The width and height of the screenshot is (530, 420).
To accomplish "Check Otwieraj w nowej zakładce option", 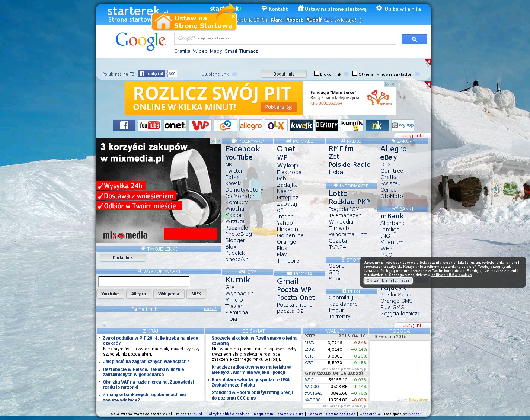I will (x=355, y=73).
